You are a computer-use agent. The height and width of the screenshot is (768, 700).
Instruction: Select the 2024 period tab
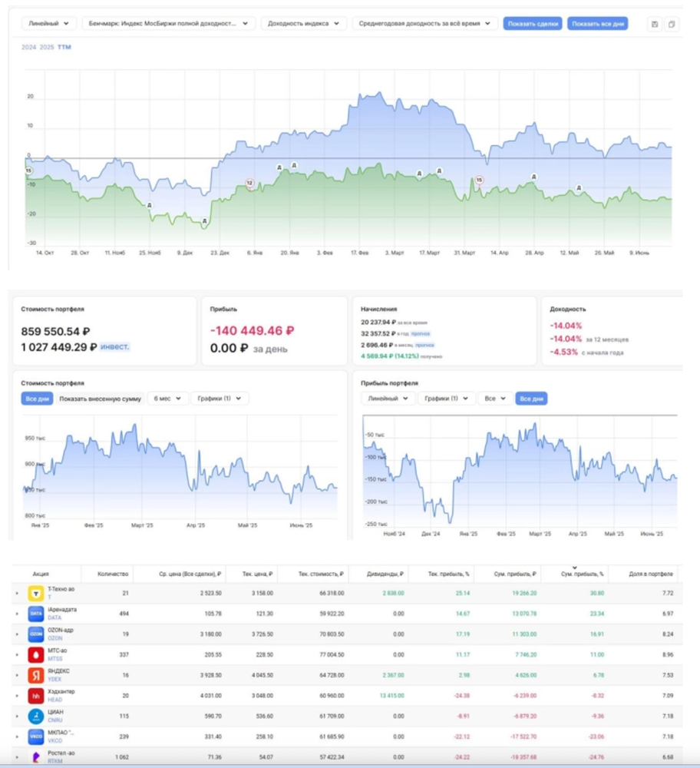29,47
